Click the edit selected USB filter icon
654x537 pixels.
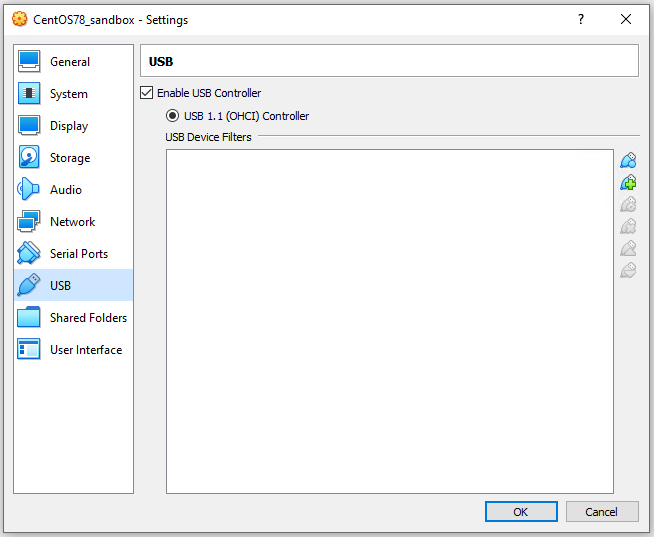pyautogui.click(x=628, y=205)
